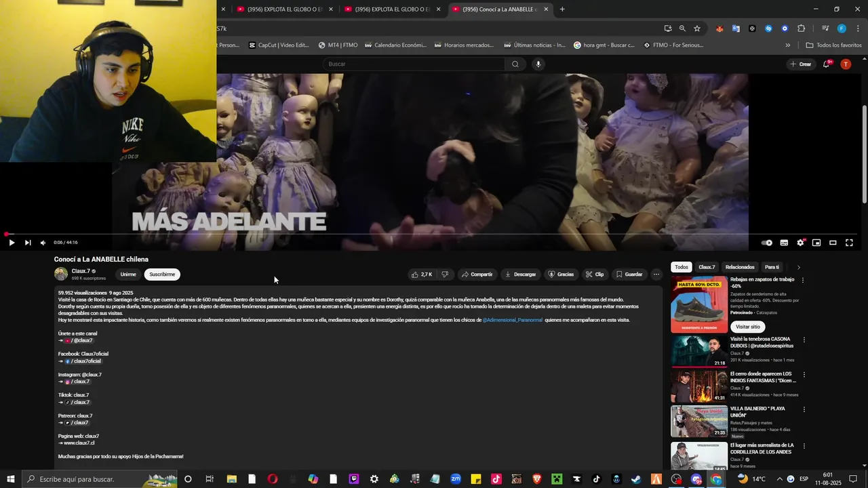Open the Crear menu
The width and height of the screenshot is (868, 488).
(801, 64)
